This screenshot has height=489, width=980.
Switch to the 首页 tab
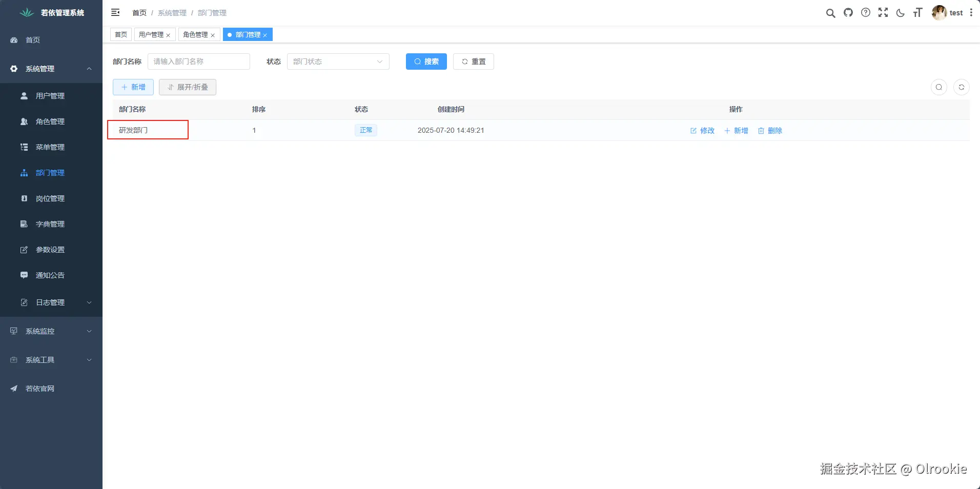pyautogui.click(x=121, y=34)
